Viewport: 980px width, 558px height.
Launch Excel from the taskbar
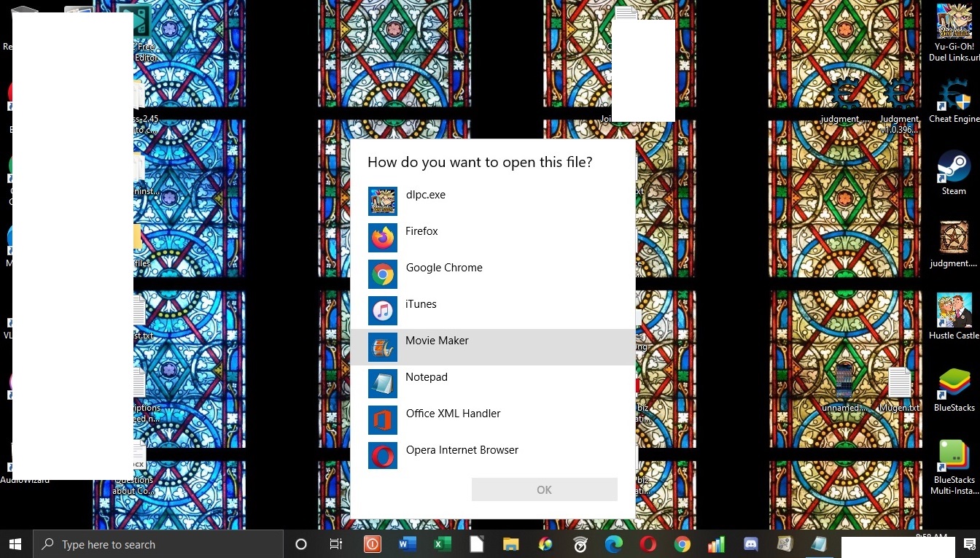click(x=442, y=544)
